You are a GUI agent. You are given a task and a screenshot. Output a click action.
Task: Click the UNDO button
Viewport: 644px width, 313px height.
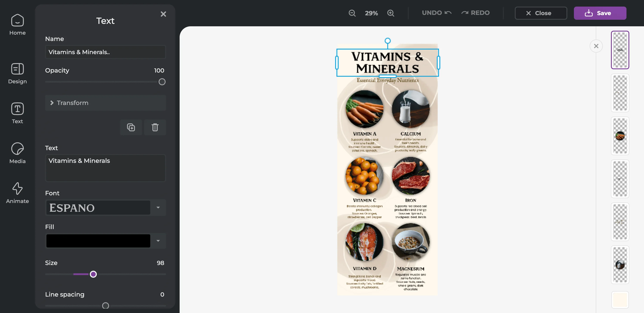click(437, 13)
